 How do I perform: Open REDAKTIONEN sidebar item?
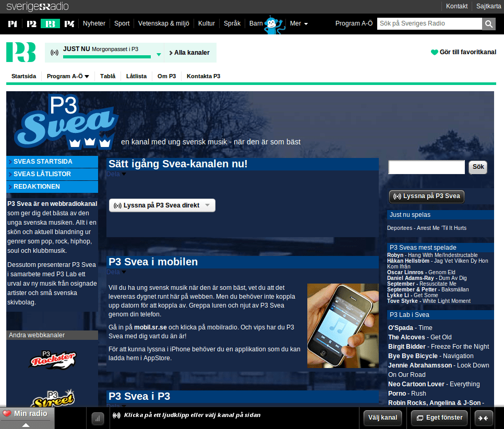tap(52, 187)
